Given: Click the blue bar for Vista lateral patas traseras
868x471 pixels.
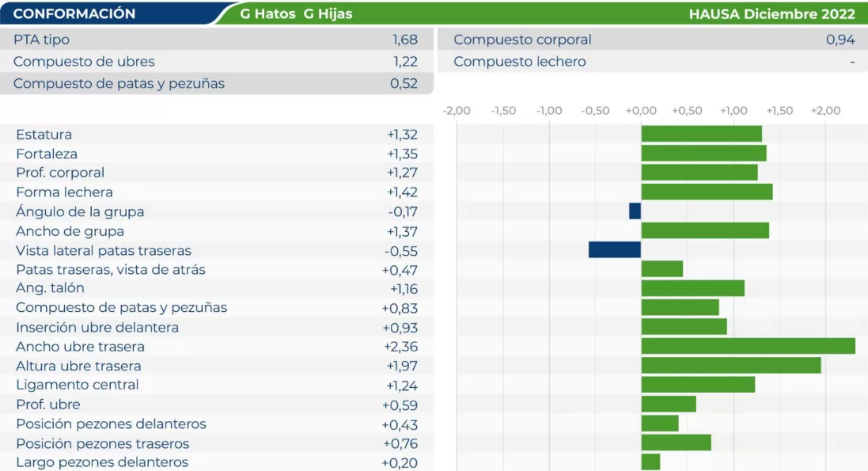Looking at the screenshot, I should click(615, 250).
